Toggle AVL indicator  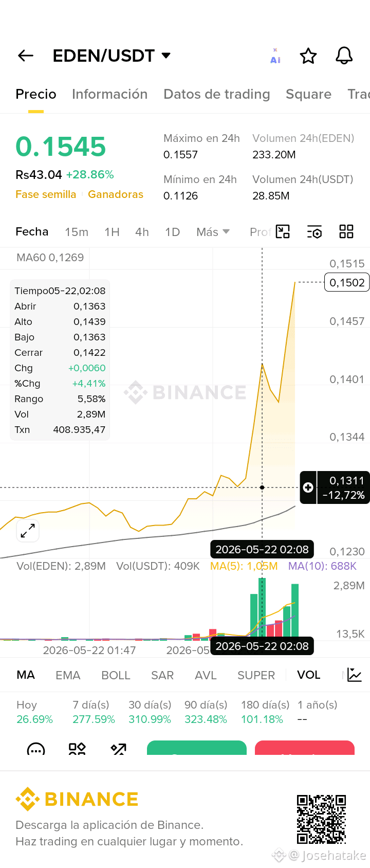[x=206, y=675]
